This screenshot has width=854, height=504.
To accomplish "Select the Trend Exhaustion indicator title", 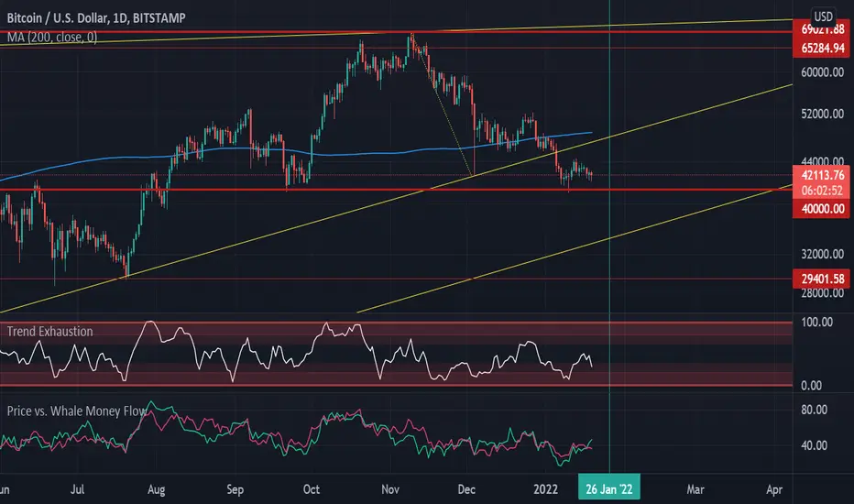I will pos(49,332).
